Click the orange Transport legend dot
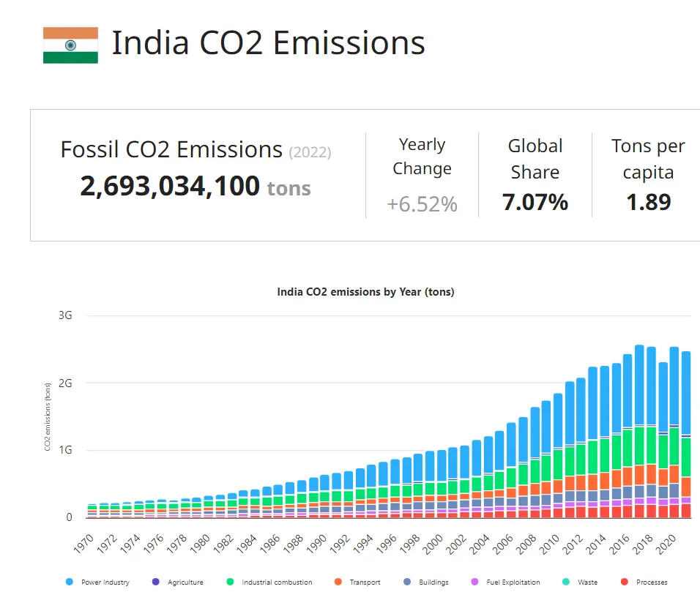 click(338, 582)
